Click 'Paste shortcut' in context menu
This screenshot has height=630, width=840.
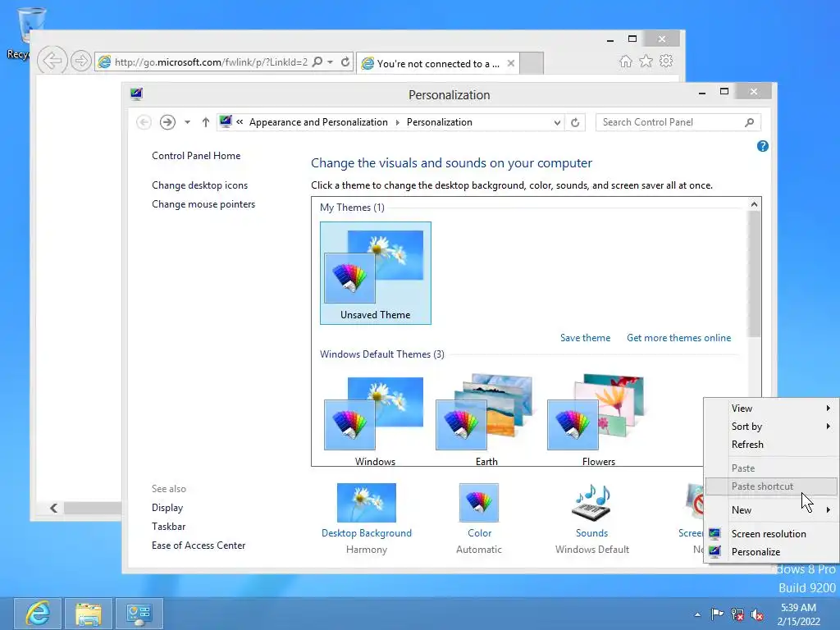[770, 486]
